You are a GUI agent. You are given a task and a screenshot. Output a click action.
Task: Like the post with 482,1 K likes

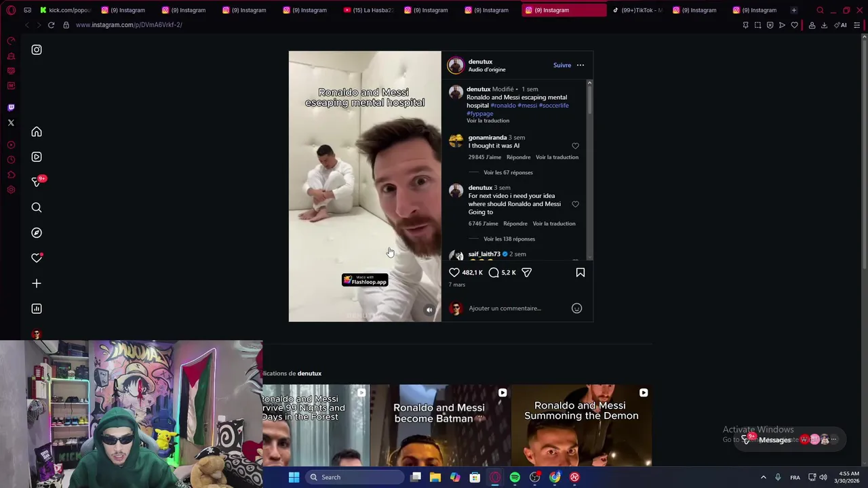click(454, 272)
